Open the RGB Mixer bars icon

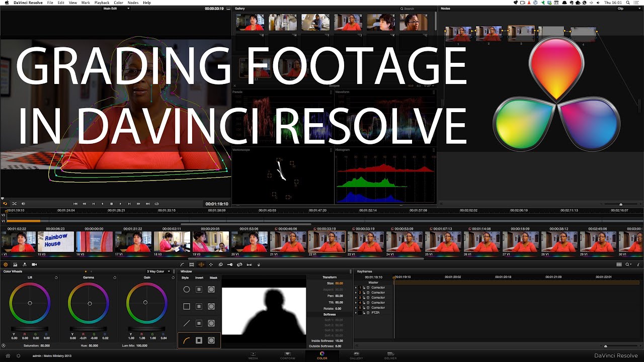click(x=15, y=264)
